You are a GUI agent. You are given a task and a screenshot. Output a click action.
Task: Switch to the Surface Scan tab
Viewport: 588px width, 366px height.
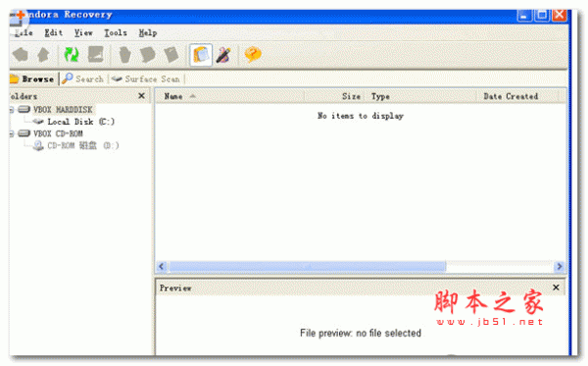146,79
